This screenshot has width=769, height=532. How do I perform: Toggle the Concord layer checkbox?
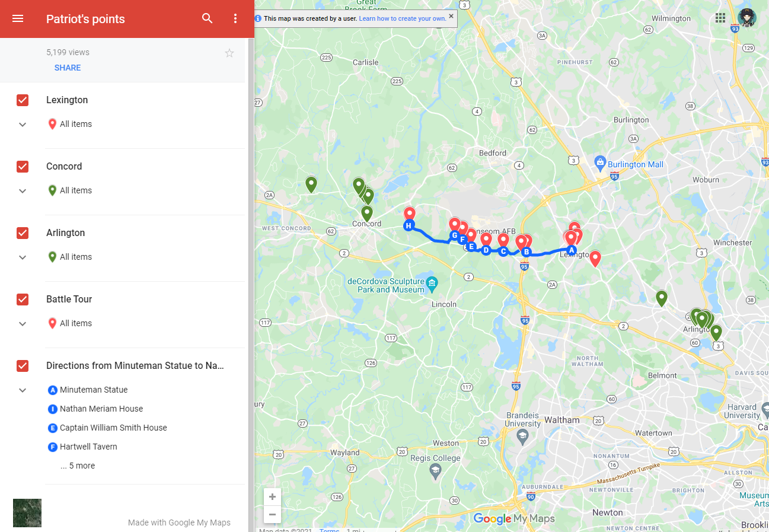click(23, 167)
